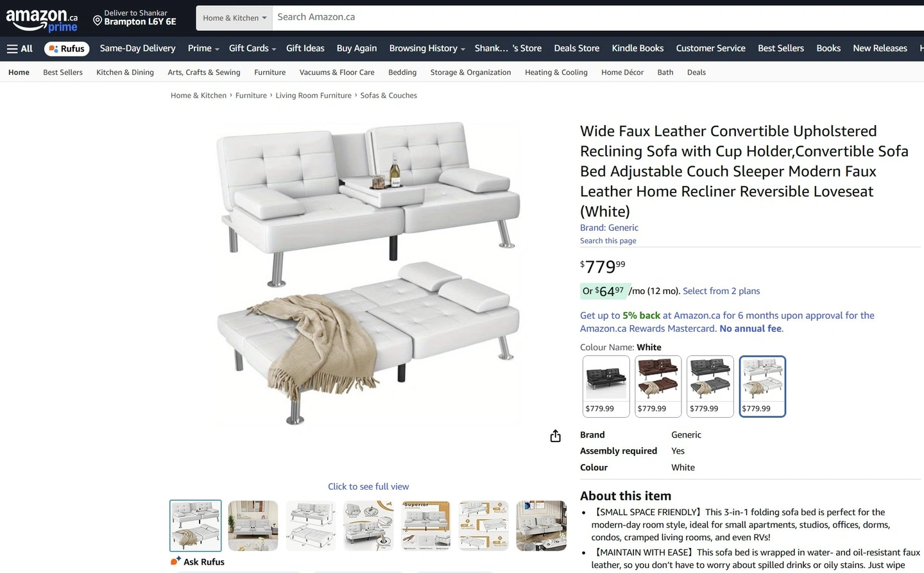This screenshot has width=924, height=573.
Task: Click the share icon below product image
Action: click(x=556, y=436)
